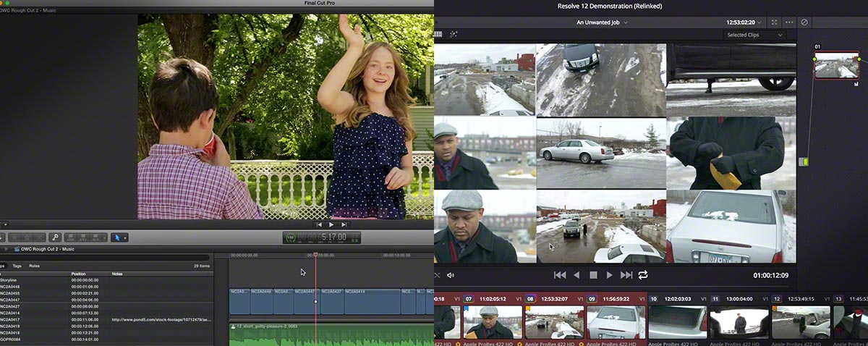Select node 01 thumbnail in node editor
Viewport: 868px width, 346px height.
click(x=836, y=65)
